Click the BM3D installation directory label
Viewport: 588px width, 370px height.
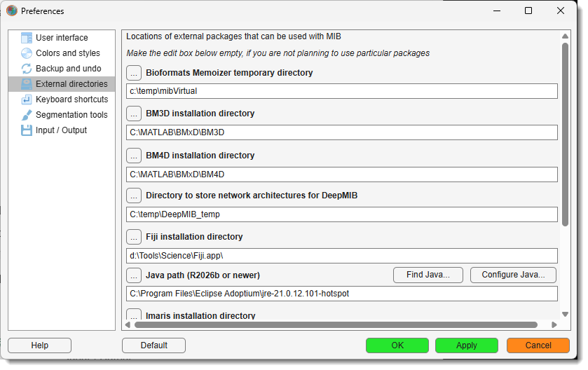(x=200, y=114)
